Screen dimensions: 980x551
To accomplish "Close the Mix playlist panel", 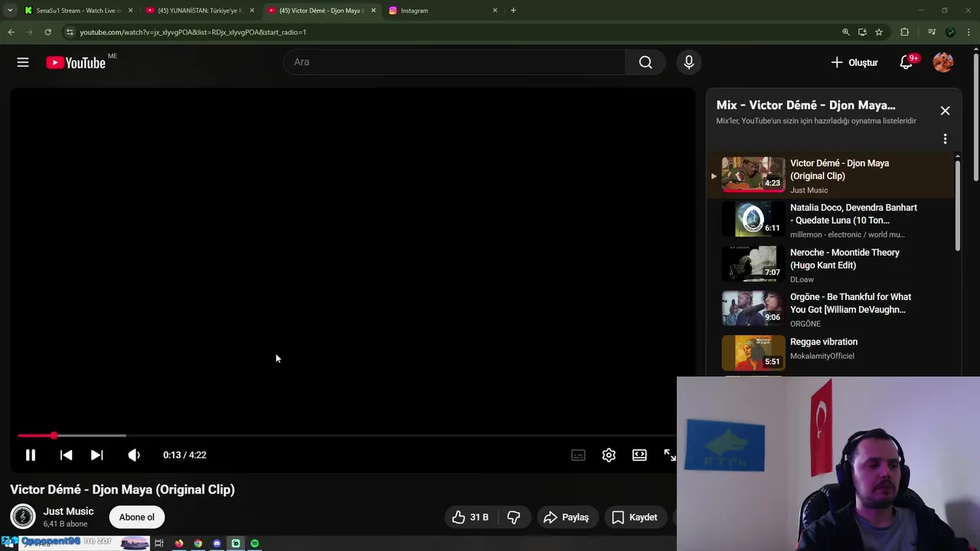I will 945,111.
